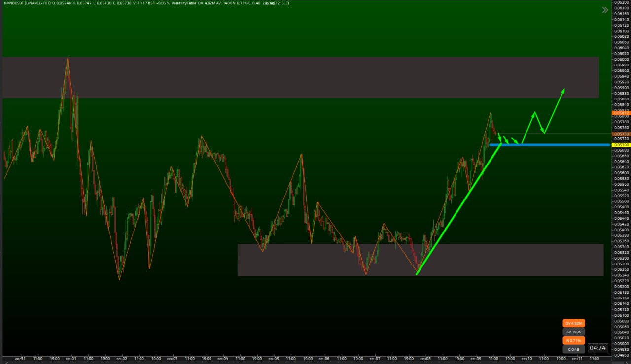Image resolution: width=631 pixels, height=364 pixels.
Task: Open the ZigZag(12, 5, 3) indicator settings
Action: [x=276, y=3]
